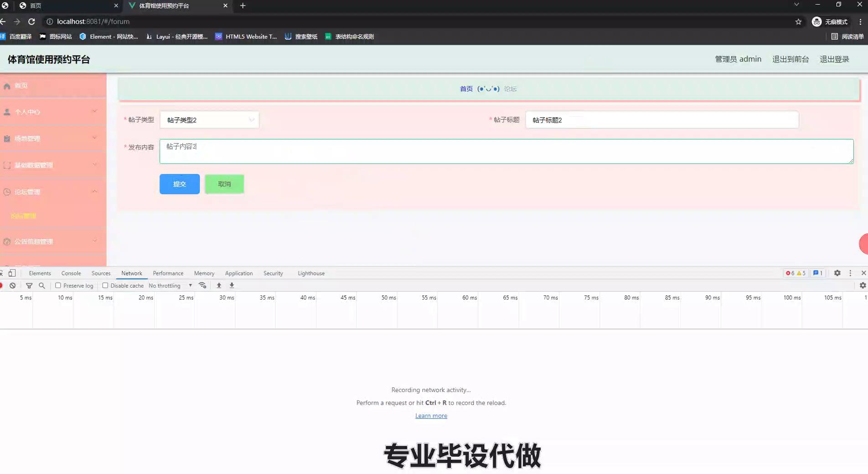Click the green 取消 cancel button
Screen dimensions: 868x474
pyautogui.click(x=224, y=184)
